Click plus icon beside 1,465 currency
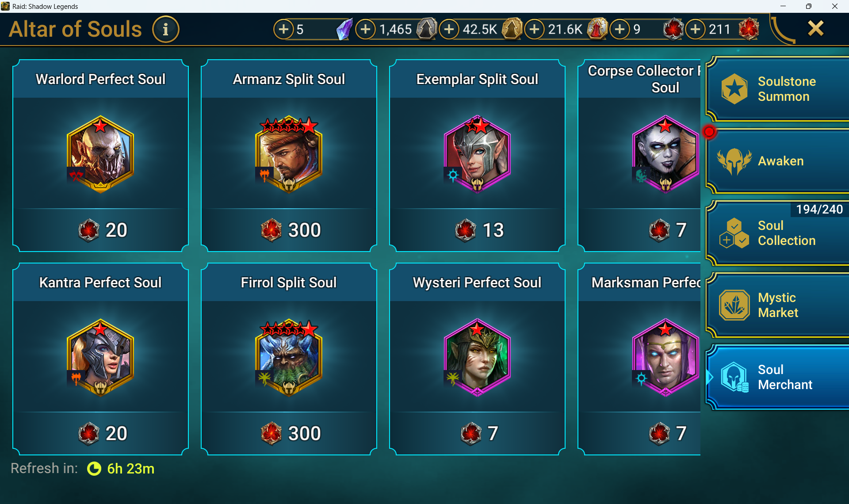This screenshot has width=849, height=504. 365,29
